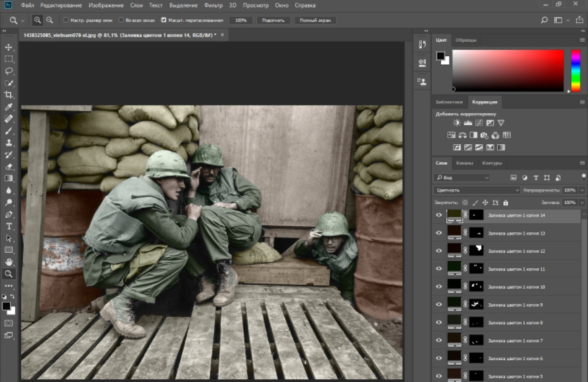Pick the Eyedropper tool
This screenshot has height=382, width=588.
point(9,107)
